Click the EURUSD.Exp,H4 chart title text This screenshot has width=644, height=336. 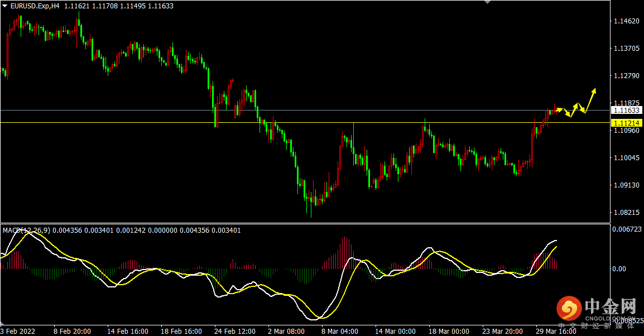click(35, 6)
